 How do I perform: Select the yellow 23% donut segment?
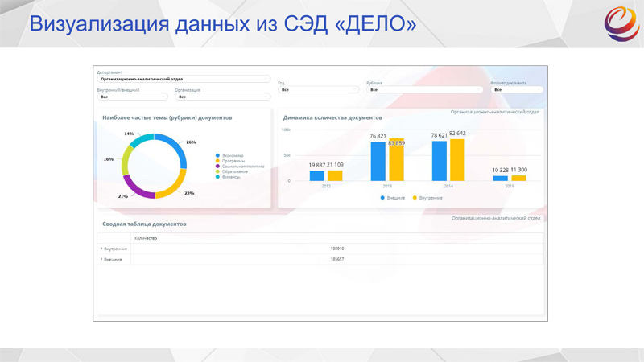click(x=174, y=187)
